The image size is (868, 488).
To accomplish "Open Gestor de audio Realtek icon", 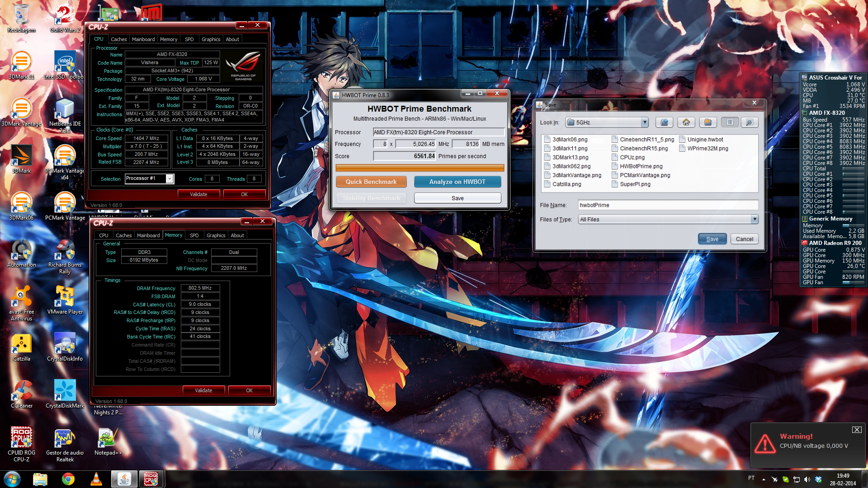I will click(65, 445).
